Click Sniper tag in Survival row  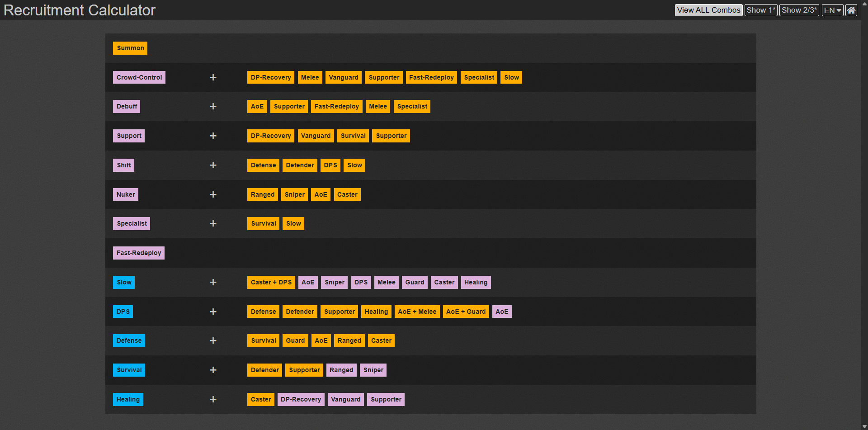click(373, 370)
